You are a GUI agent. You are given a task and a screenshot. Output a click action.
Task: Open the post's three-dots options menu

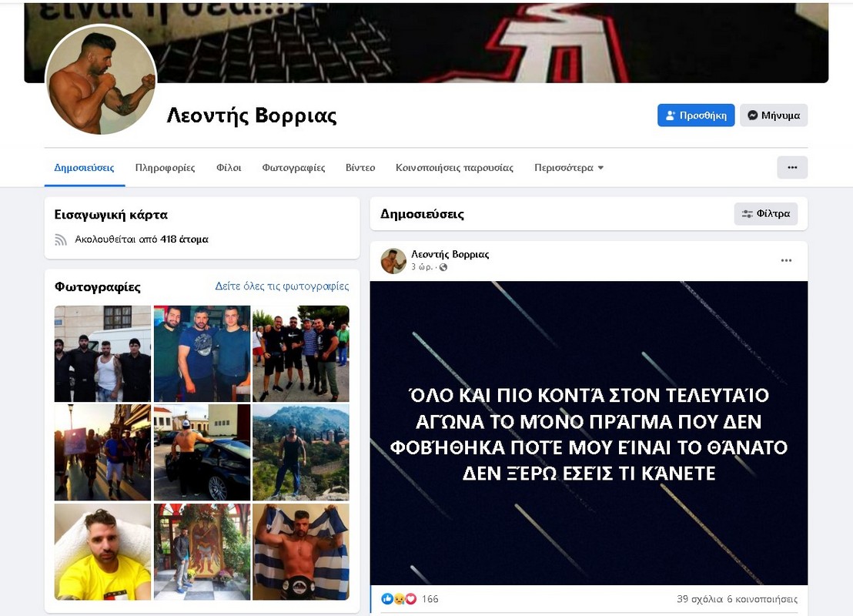pyautogui.click(x=786, y=261)
